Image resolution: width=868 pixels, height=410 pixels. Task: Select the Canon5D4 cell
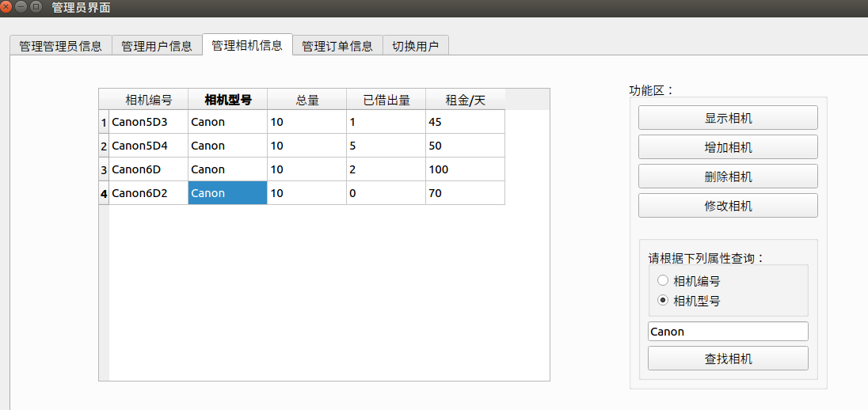pyautogui.click(x=148, y=146)
